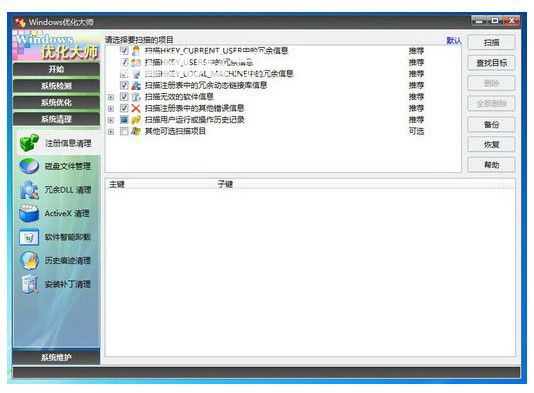Open 注册信息清理 registry cleanup icon
534x393 pixels.
tap(29, 143)
